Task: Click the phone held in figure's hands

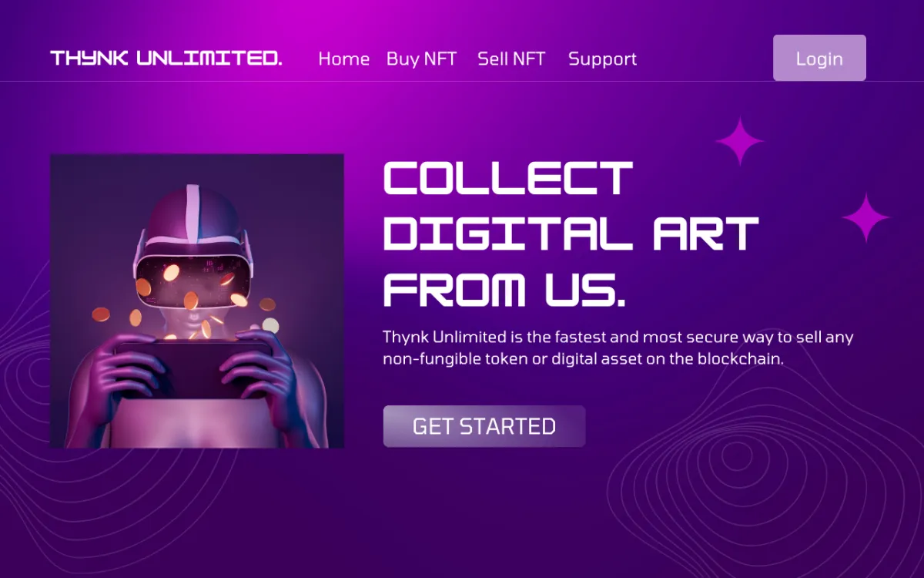Action: coord(192,369)
